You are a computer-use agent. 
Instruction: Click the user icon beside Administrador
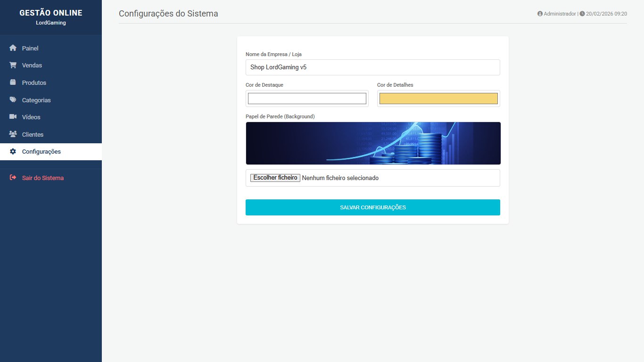(540, 14)
